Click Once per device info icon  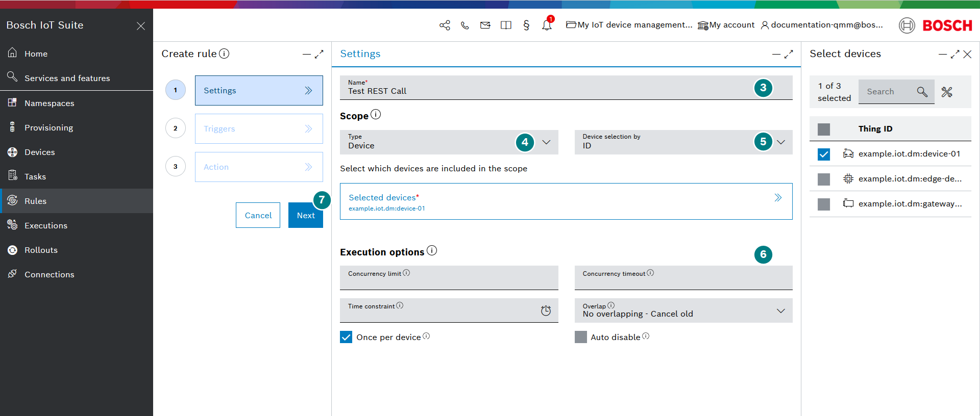(x=426, y=336)
